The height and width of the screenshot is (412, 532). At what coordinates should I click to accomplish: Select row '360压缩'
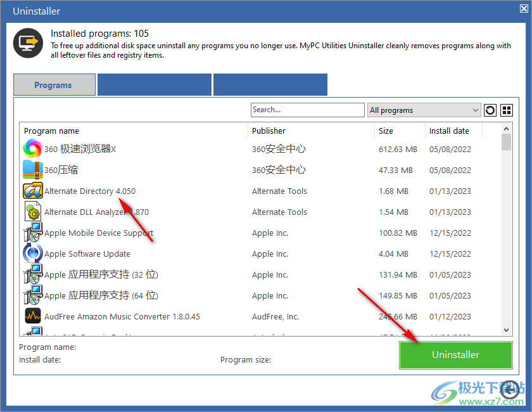tap(260, 170)
